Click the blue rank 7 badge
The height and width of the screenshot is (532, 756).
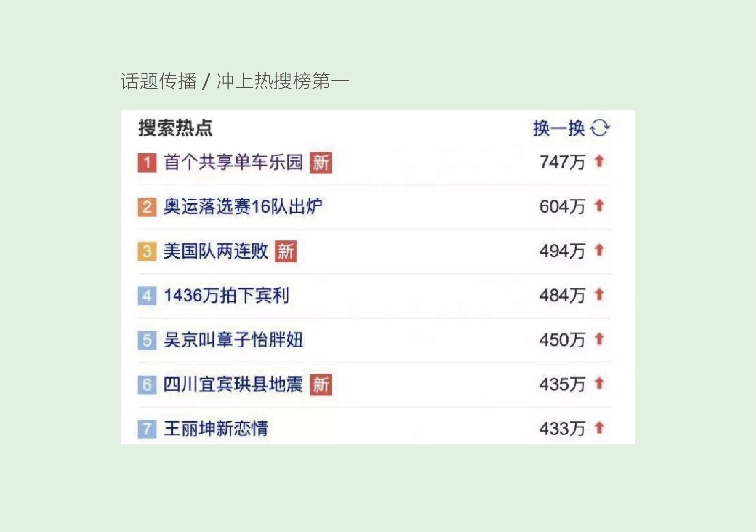[x=147, y=429]
